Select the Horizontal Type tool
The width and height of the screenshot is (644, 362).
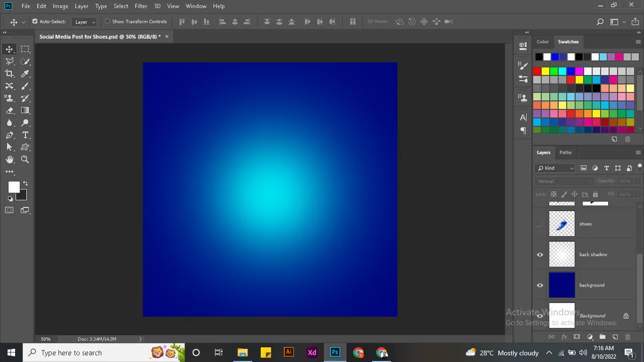click(x=25, y=135)
